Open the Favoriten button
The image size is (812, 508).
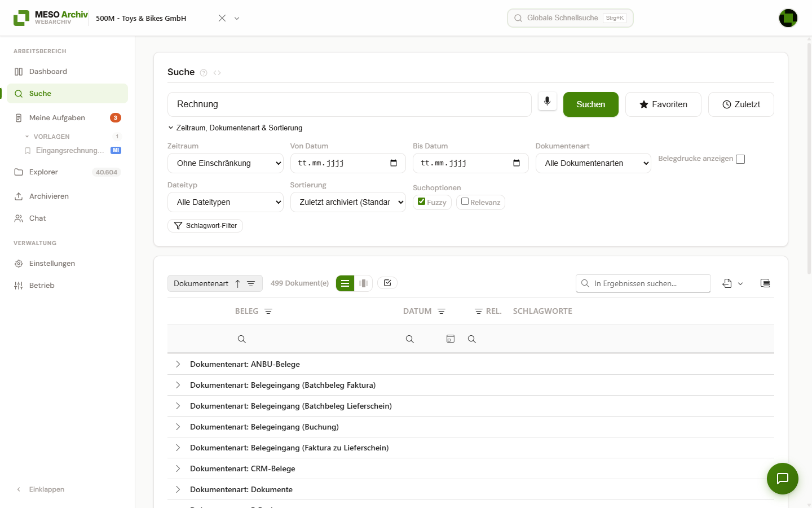coord(663,104)
